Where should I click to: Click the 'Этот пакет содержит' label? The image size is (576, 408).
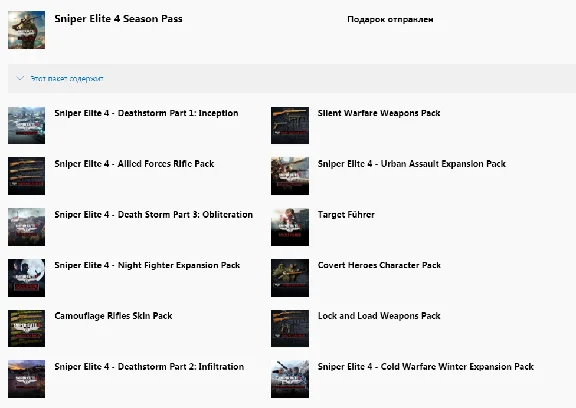67,79
